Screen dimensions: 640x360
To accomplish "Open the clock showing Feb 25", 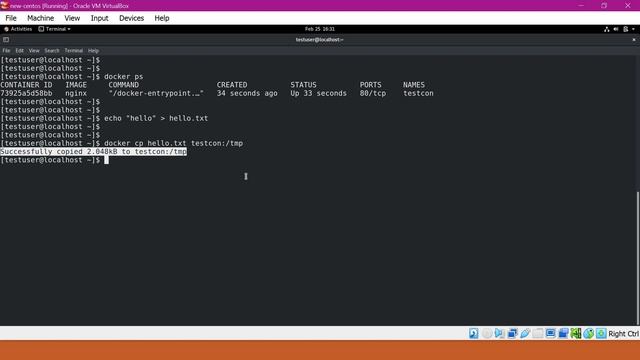I will coord(320,29).
